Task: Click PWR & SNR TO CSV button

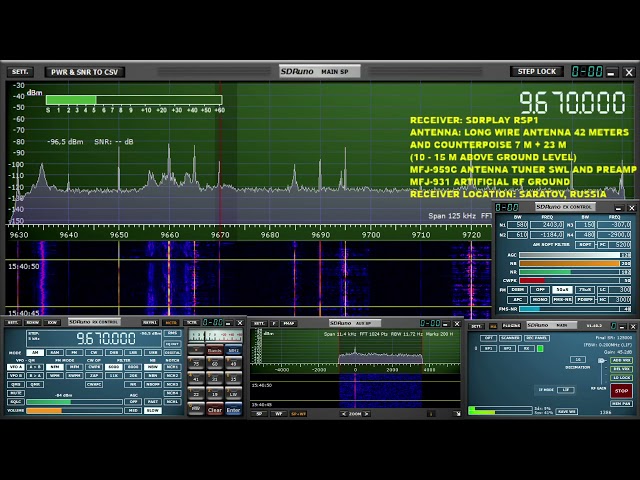Action: (x=84, y=72)
